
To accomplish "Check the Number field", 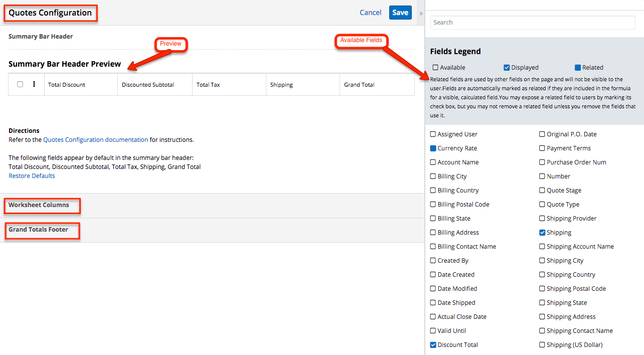I will click(x=542, y=176).
